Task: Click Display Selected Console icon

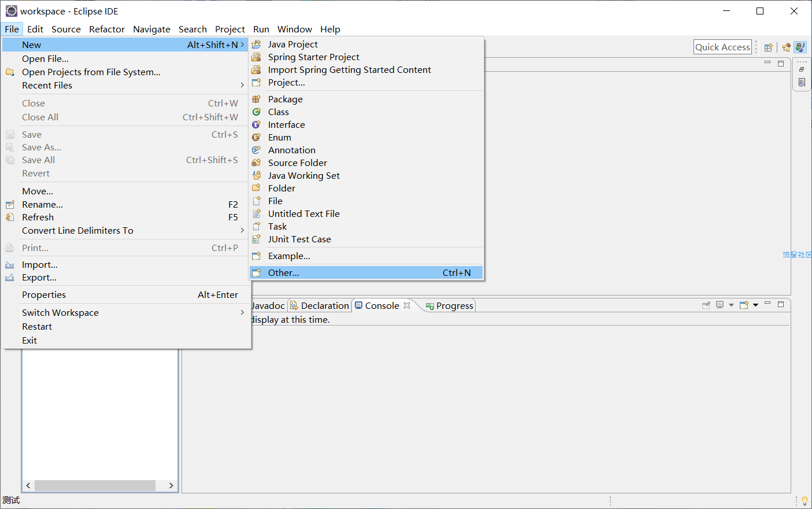Action: (720, 305)
